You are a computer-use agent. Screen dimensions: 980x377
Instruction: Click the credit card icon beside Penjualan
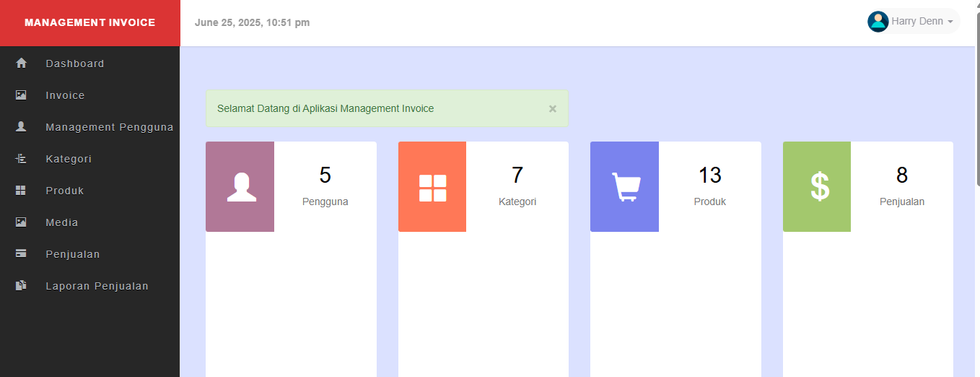[x=21, y=254]
